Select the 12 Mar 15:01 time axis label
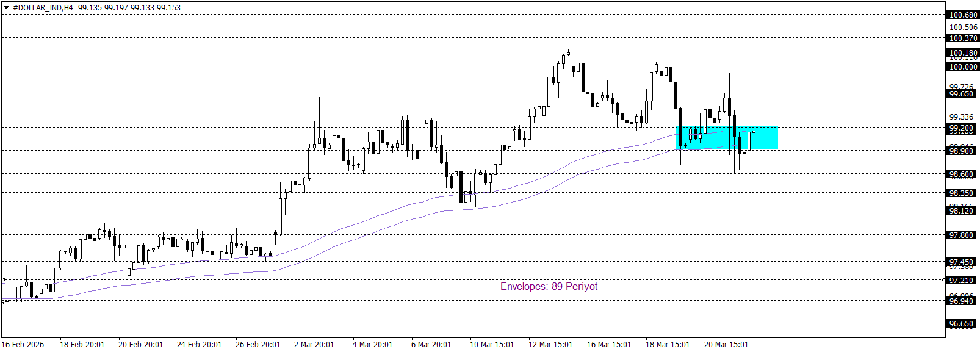The height and width of the screenshot is (352, 980). [x=550, y=345]
